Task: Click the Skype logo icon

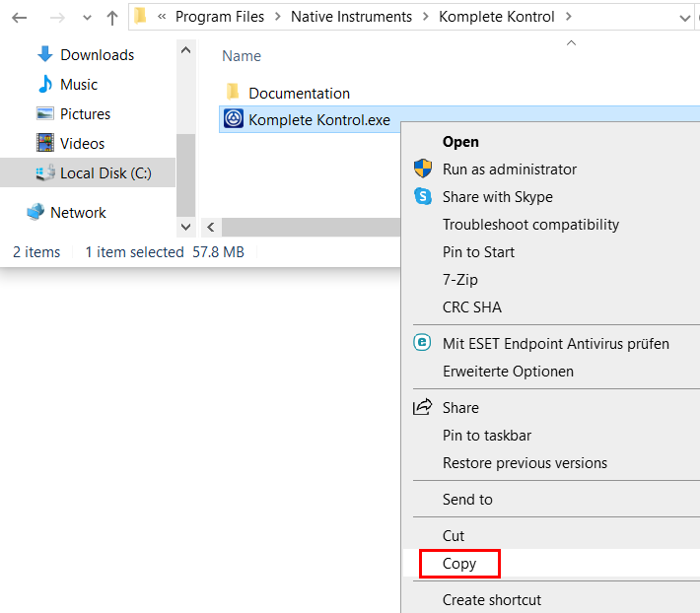Action: tap(423, 196)
